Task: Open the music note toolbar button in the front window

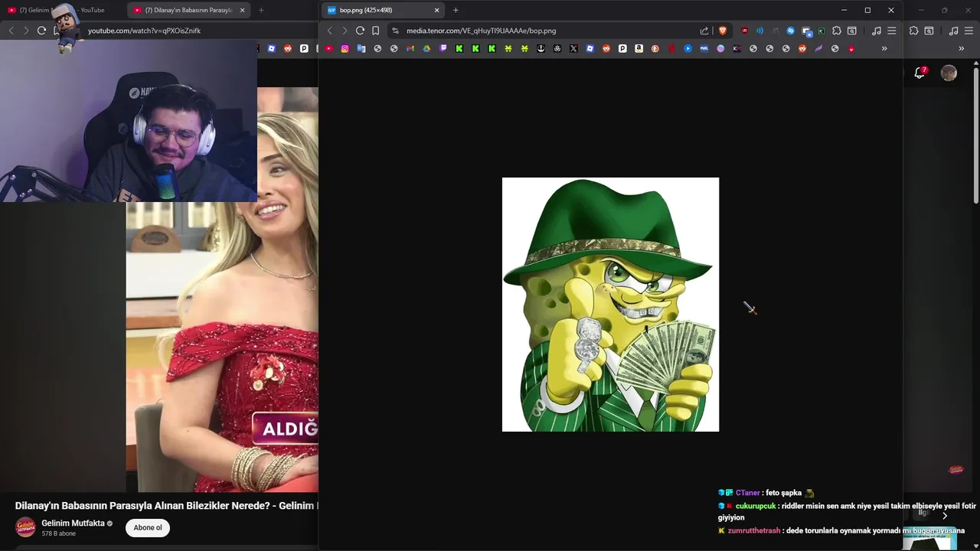Action: point(877,31)
